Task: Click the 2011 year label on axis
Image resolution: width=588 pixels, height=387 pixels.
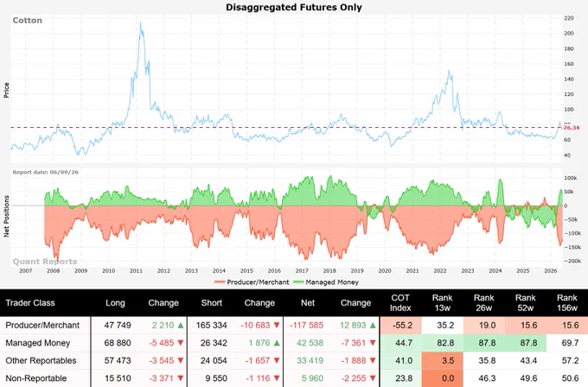Action: [136, 271]
